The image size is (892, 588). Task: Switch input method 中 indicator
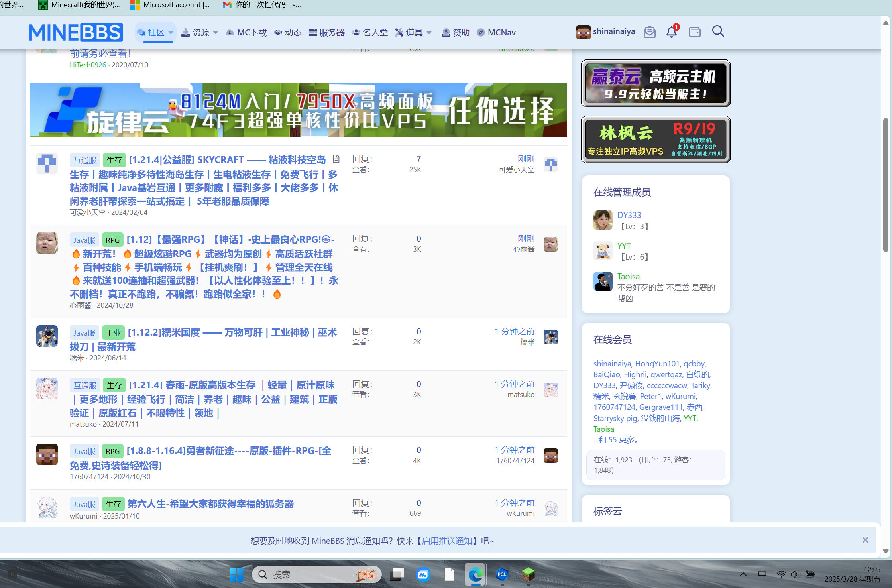click(x=762, y=574)
